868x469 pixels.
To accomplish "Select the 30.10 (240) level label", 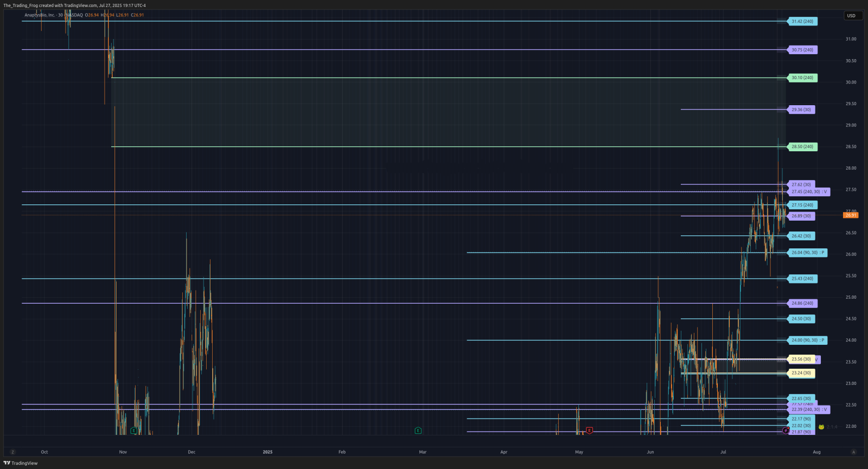I will pos(802,78).
